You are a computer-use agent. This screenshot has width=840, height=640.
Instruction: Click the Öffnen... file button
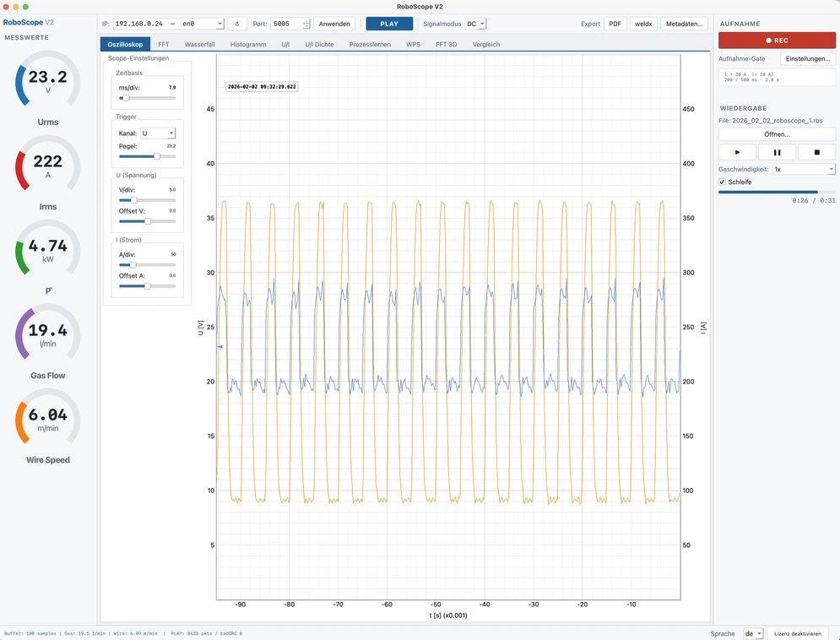click(x=777, y=134)
